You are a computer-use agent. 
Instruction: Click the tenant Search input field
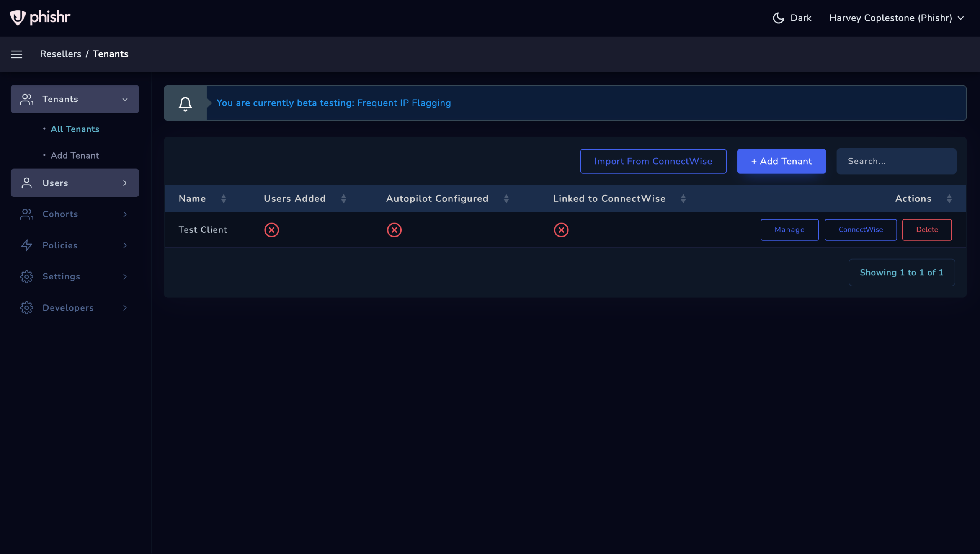[x=896, y=161]
